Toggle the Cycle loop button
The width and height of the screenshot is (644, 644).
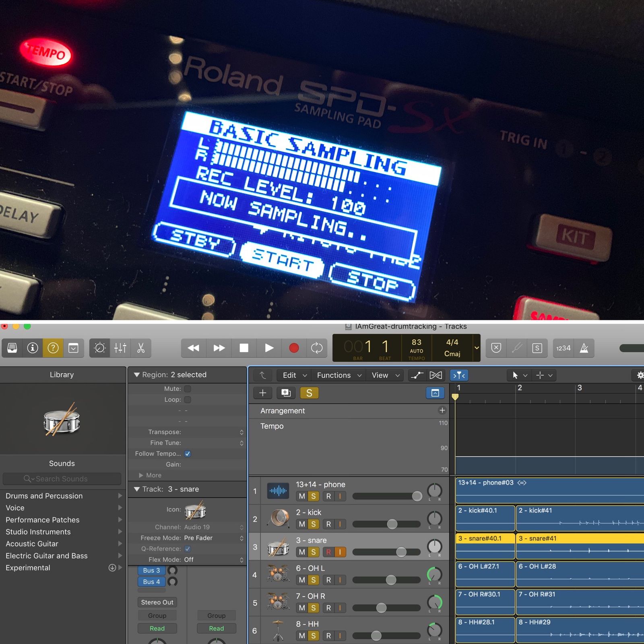point(317,348)
